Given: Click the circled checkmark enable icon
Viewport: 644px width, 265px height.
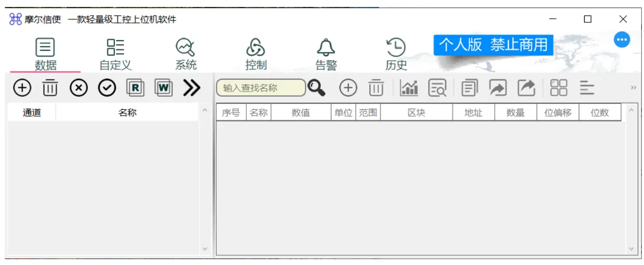Looking at the screenshot, I should click(x=107, y=88).
